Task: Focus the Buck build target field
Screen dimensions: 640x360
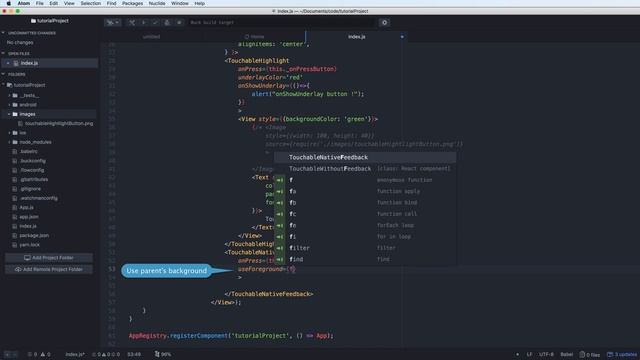Action: click(282, 22)
